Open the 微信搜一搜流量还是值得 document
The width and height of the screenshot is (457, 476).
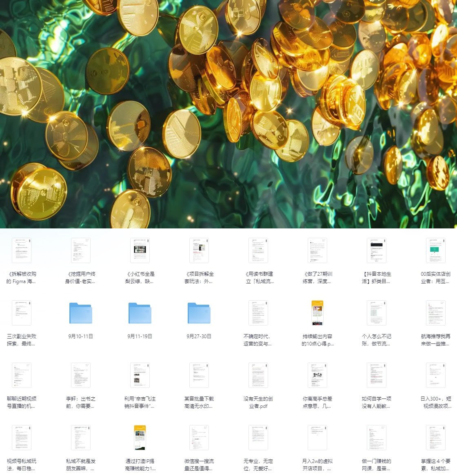tap(199, 438)
